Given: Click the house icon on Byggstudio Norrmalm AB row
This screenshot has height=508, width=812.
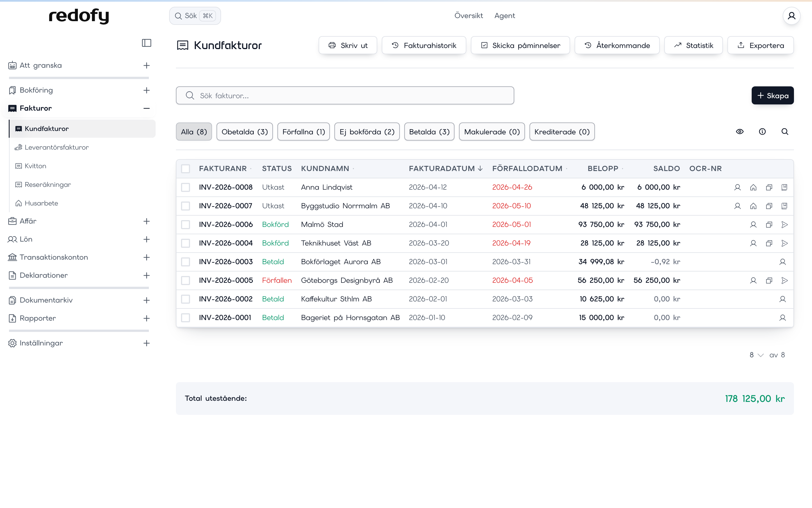Looking at the screenshot, I should tap(753, 206).
